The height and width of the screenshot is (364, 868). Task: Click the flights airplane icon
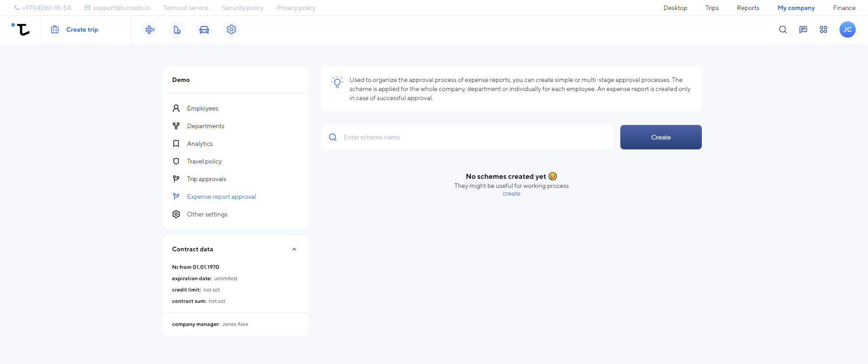click(x=150, y=29)
